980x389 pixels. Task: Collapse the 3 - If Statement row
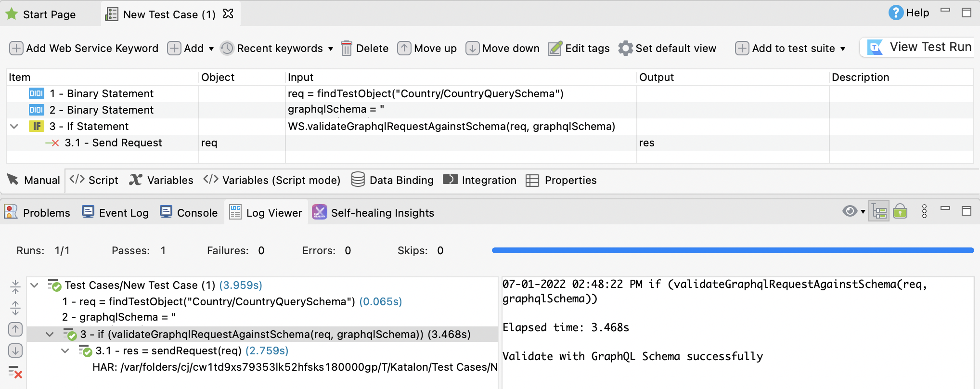click(x=14, y=127)
